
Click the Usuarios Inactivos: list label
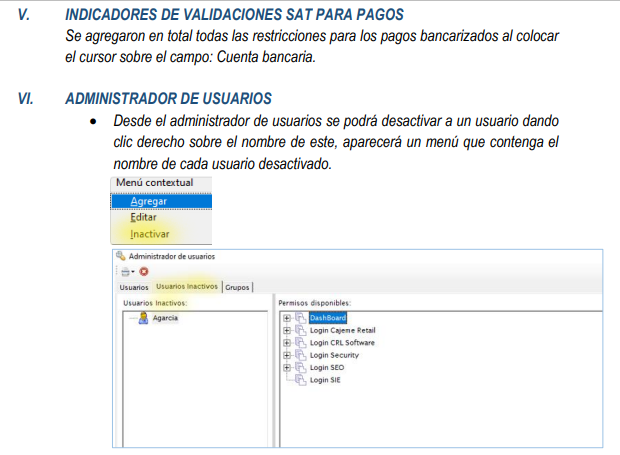point(155,303)
